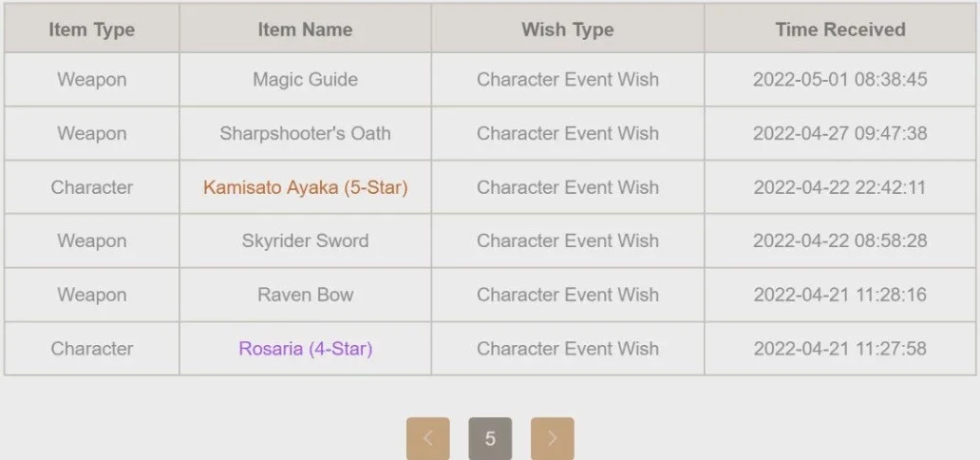Click the Item Type column header
The image size is (980, 460).
pyautogui.click(x=92, y=29)
